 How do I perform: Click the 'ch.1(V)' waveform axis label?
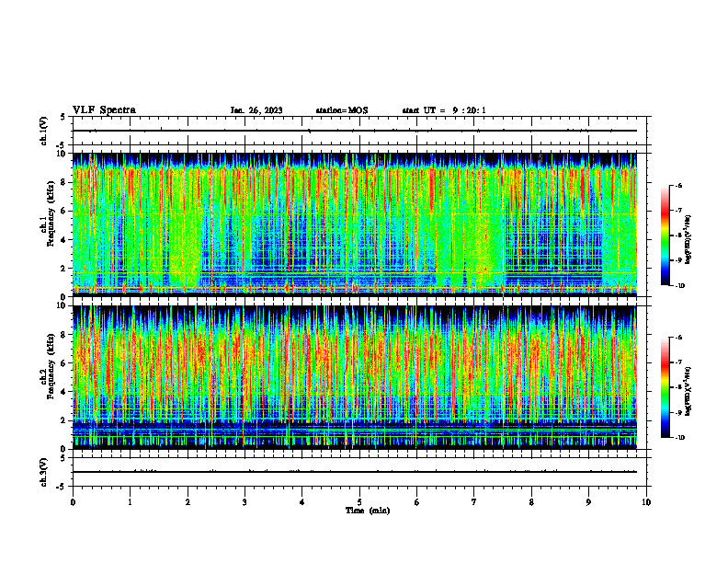[43, 131]
